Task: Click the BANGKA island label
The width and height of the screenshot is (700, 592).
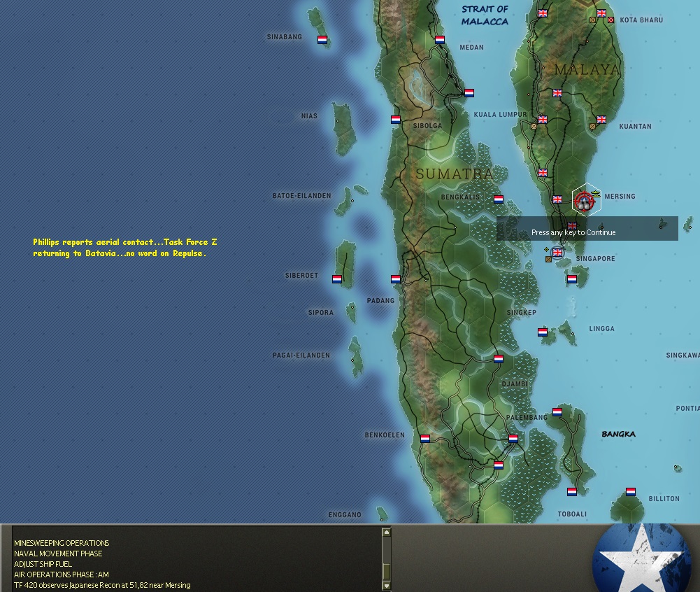Action: [618, 435]
